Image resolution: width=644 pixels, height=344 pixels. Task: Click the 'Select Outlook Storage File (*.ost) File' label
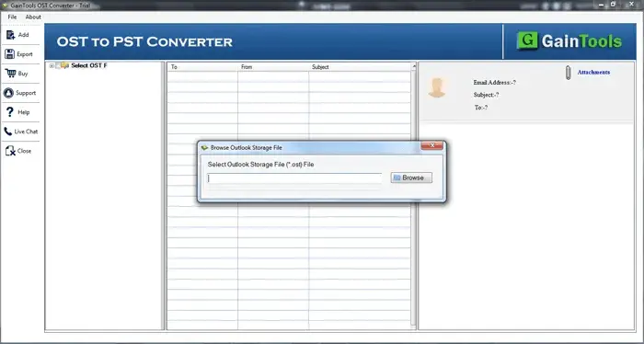(260, 165)
